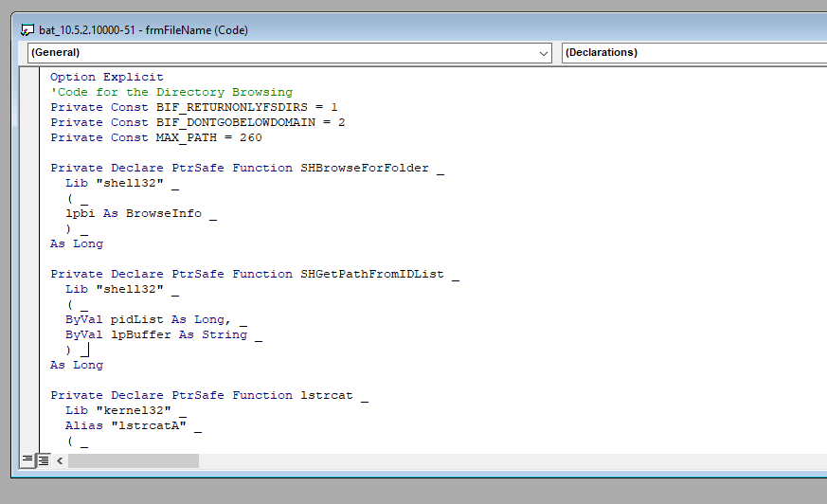
Task: Click the SHBrowseForFolder function name
Action: (365, 168)
